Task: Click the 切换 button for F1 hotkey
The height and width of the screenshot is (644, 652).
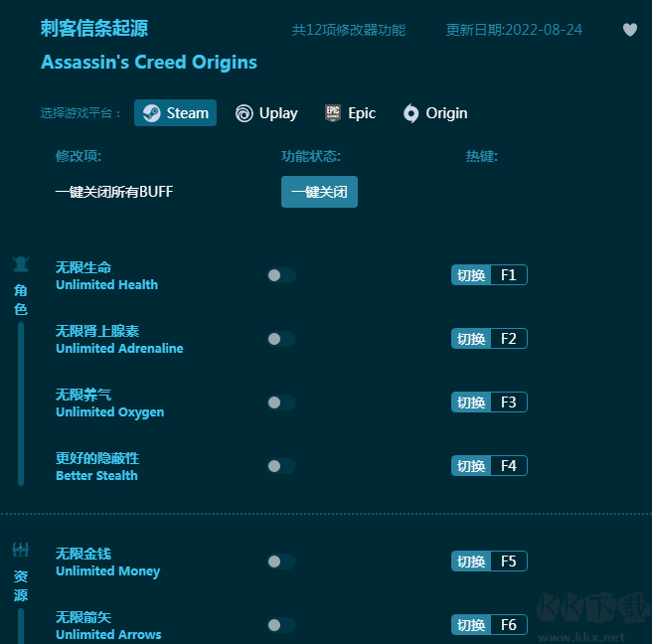Action: [471, 275]
